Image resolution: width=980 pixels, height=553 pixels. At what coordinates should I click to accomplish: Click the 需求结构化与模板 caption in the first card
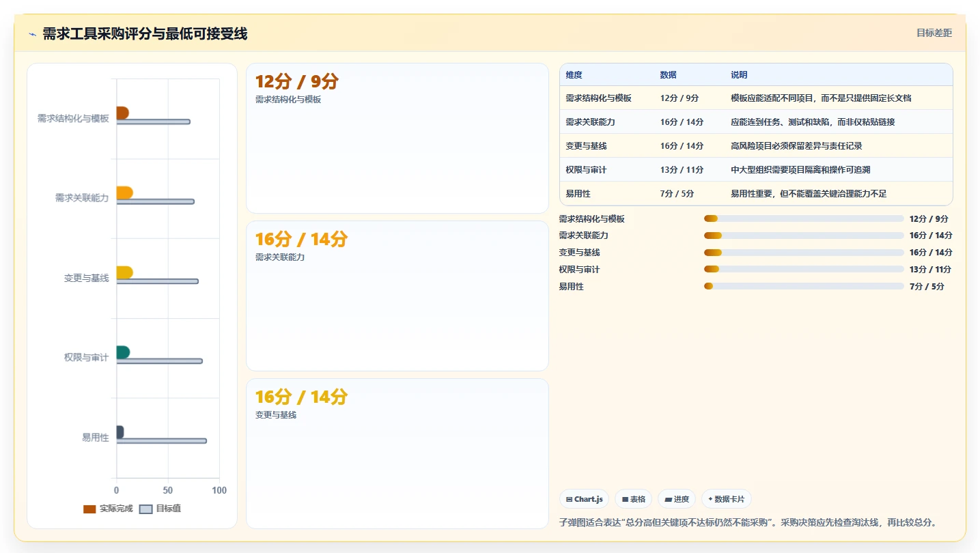point(288,100)
